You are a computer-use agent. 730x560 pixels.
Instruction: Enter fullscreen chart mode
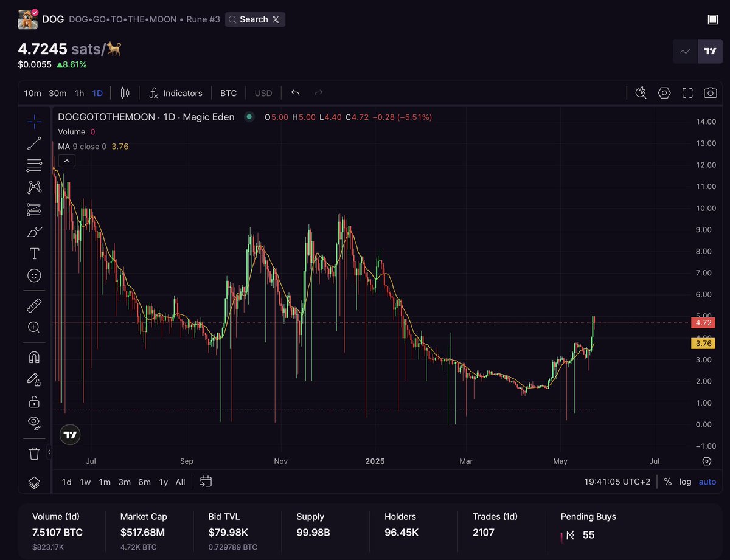tap(687, 93)
